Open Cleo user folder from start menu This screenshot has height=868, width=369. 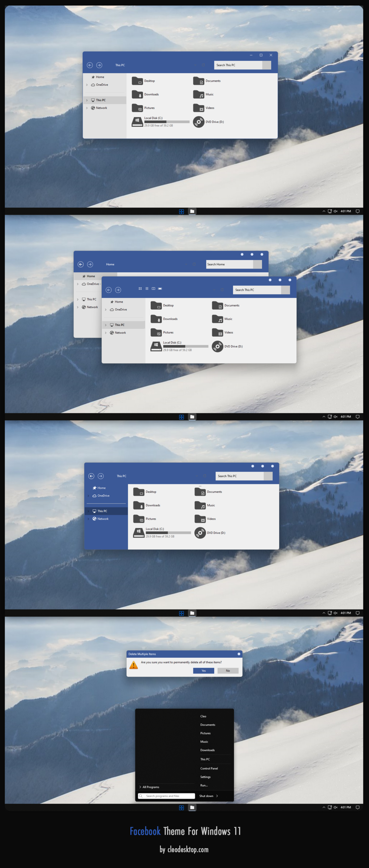point(203,716)
